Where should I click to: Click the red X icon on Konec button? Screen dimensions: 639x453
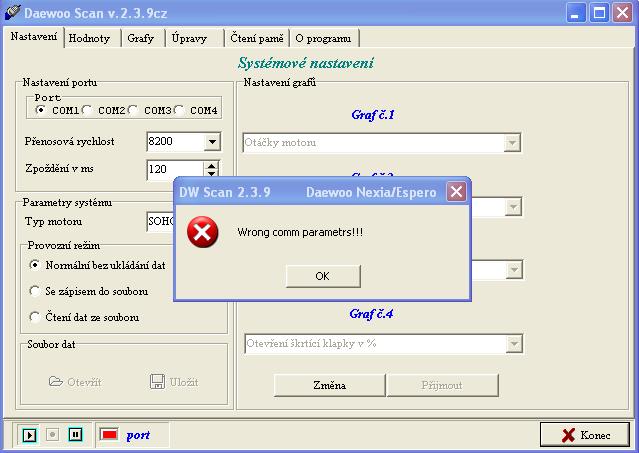[568, 435]
